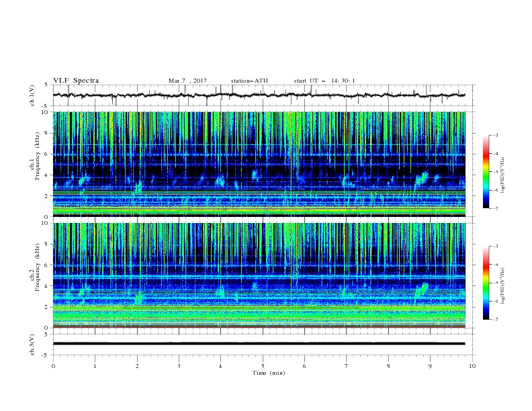Click the "VLF Spectra" plot title

coord(76,81)
